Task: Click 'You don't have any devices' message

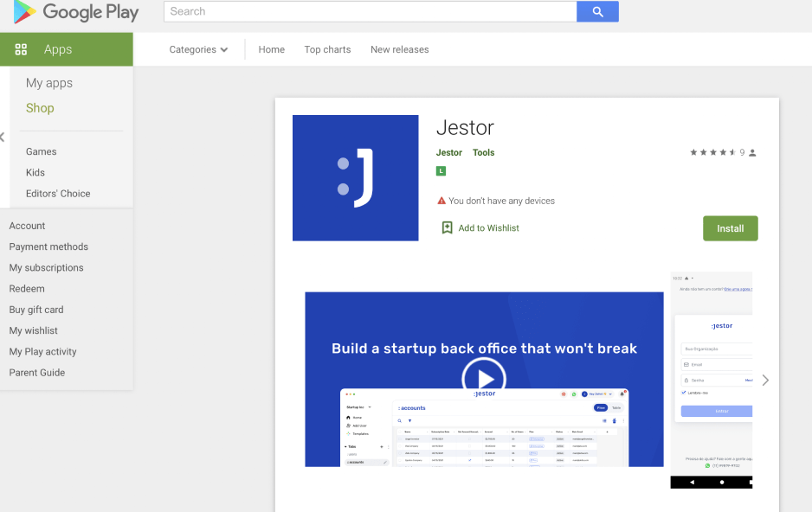Action: pyautogui.click(x=501, y=201)
